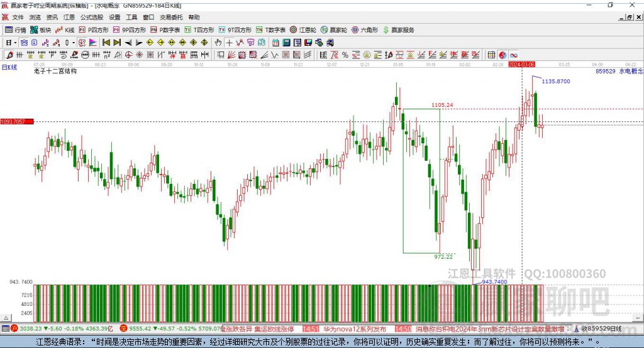Step chart forward with black right arrow

coord(139,43)
